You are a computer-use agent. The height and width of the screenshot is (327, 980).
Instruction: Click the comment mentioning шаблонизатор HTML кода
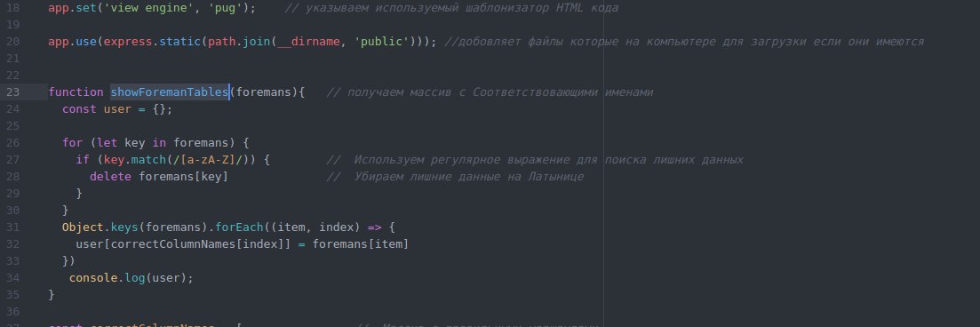pos(451,8)
